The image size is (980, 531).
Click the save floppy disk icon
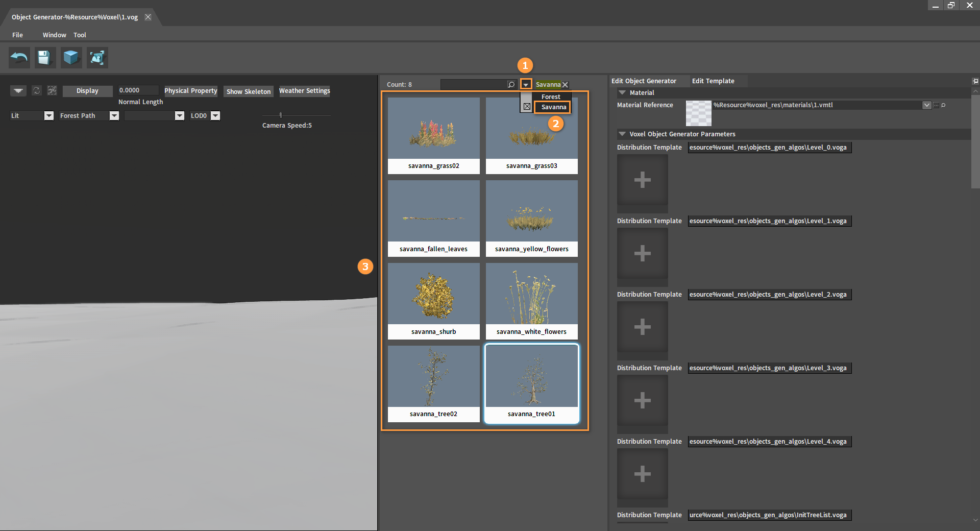[x=45, y=58]
